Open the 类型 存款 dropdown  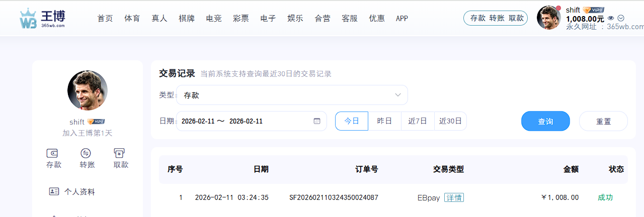pos(292,95)
